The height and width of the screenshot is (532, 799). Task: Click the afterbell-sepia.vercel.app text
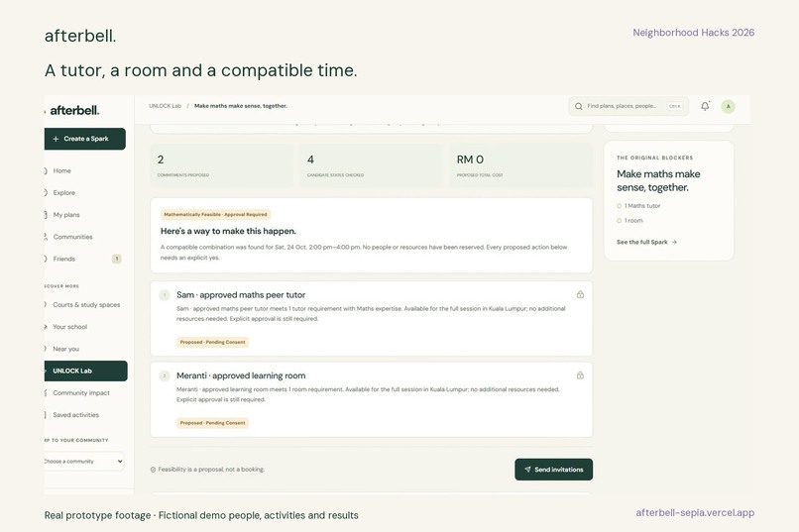click(695, 512)
